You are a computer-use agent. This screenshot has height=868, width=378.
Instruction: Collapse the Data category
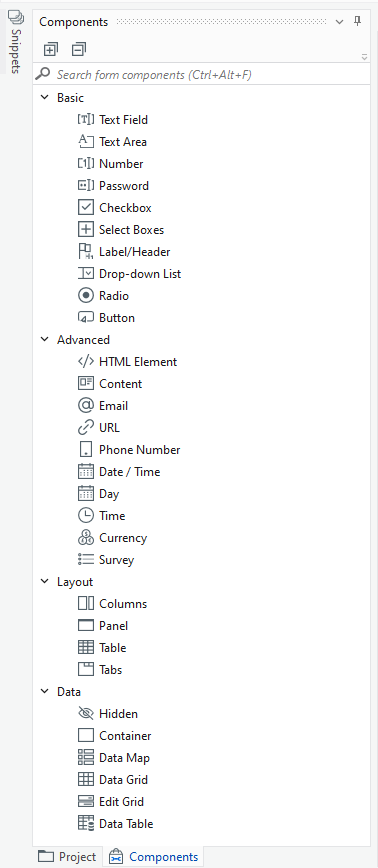[x=45, y=691]
